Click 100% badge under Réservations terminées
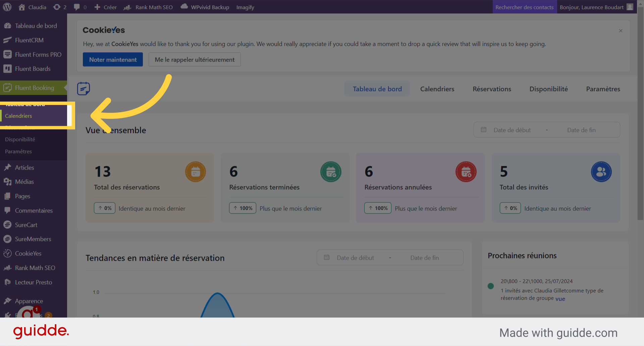This screenshot has height=346, width=644. pos(243,208)
